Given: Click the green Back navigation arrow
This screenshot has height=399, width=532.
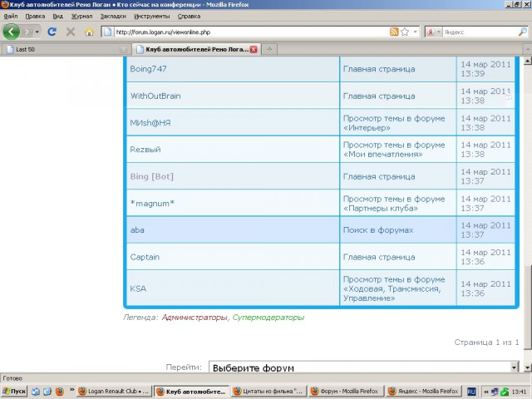Looking at the screenshot, I should click(11, 32).
